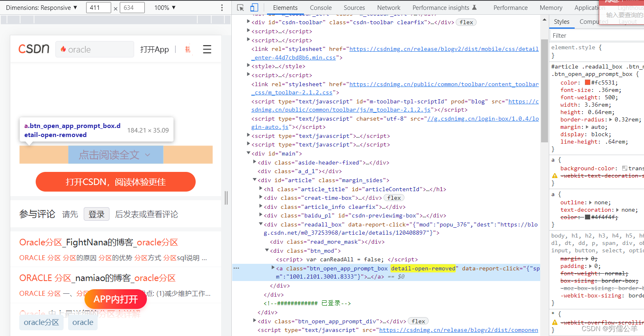Screen dimensions: 644x336
Task: Open the 100% zoom dropdown
Action: pos(165,7)
